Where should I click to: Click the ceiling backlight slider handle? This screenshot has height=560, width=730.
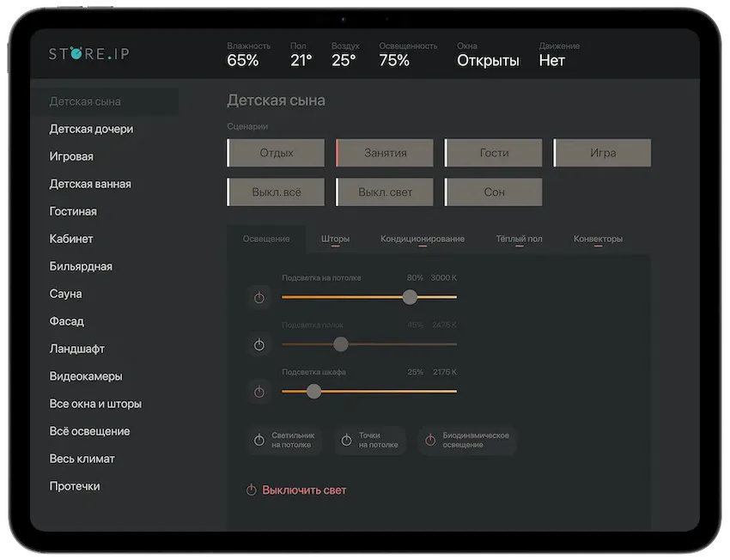[x=410, y=297]
